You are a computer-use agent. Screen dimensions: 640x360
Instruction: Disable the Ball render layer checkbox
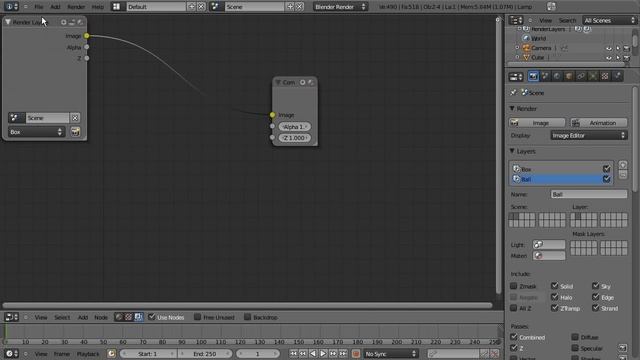click(606, 179)
